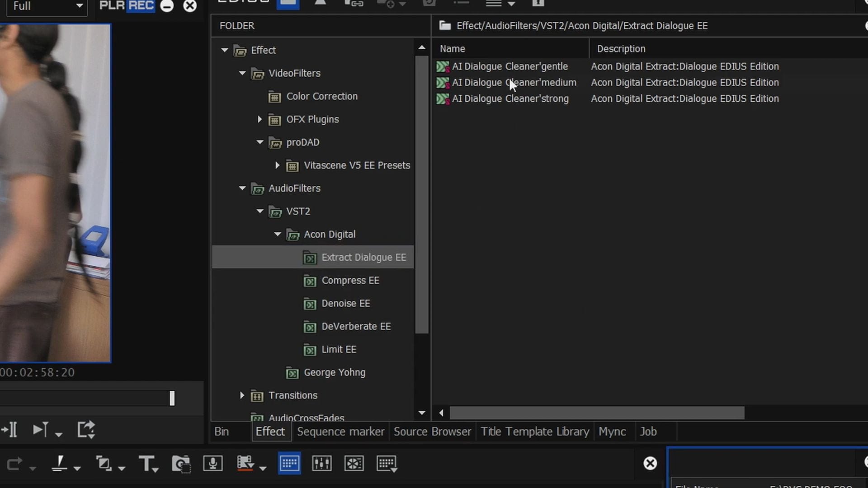
Task: Open the Source Browser tab
Action: [x=432, y=432]
